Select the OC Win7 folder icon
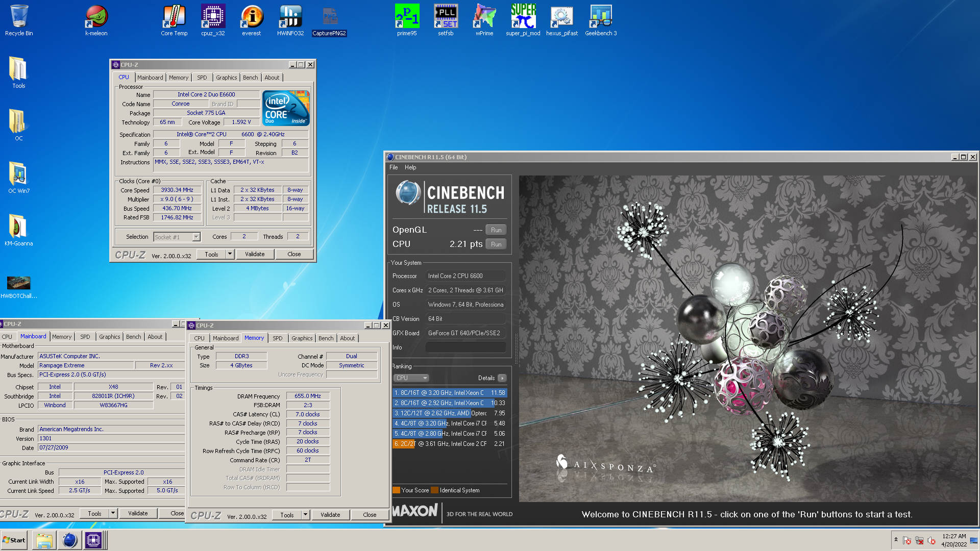The image size is (980, 551). click(x=19, y=178)
